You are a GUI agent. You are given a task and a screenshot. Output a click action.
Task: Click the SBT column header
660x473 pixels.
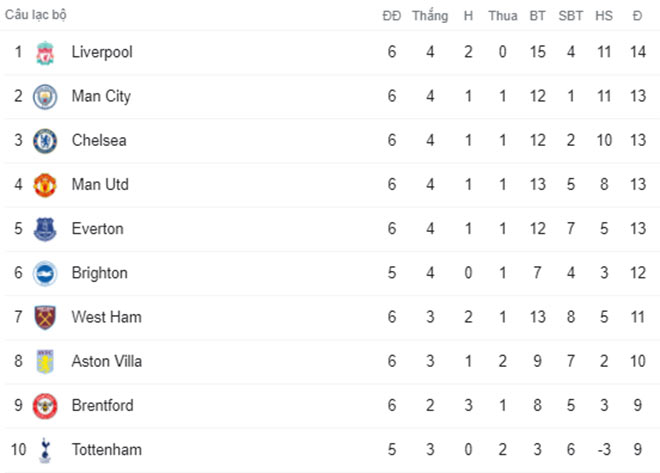click(x=571, y=16)
